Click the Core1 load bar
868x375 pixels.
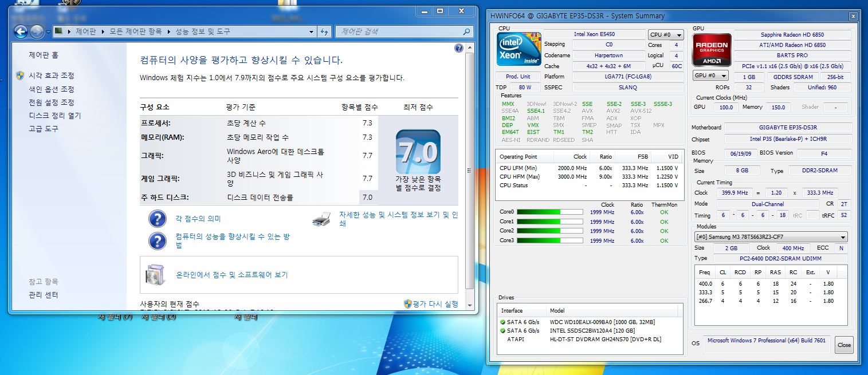[x=549, y=222]
